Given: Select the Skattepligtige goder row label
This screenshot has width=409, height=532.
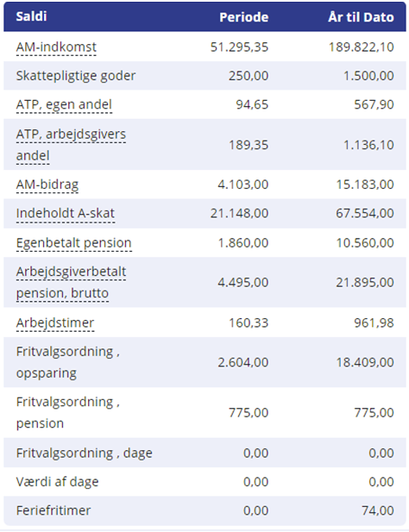Looking at the screenshot, I should coord(76,76).
